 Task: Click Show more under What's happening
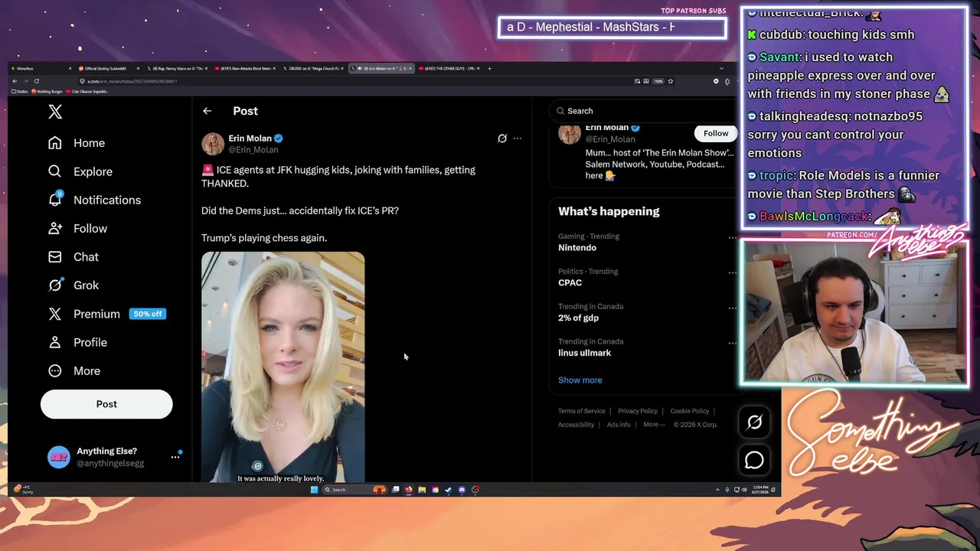pos(580,380)
